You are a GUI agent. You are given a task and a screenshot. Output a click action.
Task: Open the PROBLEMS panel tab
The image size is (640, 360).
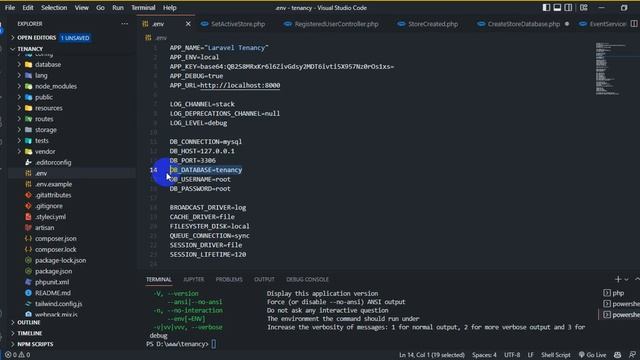pos(229,280)
